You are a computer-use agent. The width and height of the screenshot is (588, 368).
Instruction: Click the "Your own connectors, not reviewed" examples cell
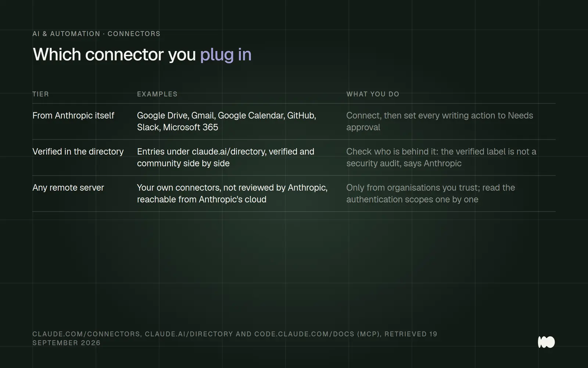(x=232, y=194)
